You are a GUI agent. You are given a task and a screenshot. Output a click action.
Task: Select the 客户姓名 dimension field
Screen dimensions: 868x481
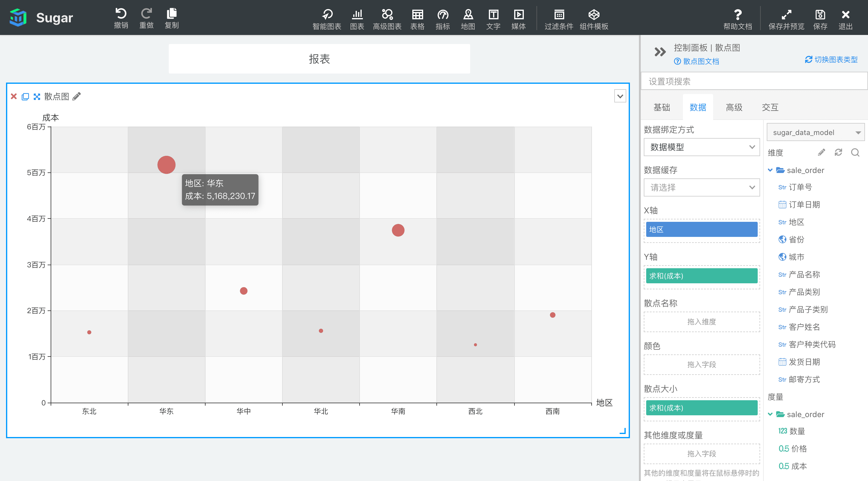799,327
